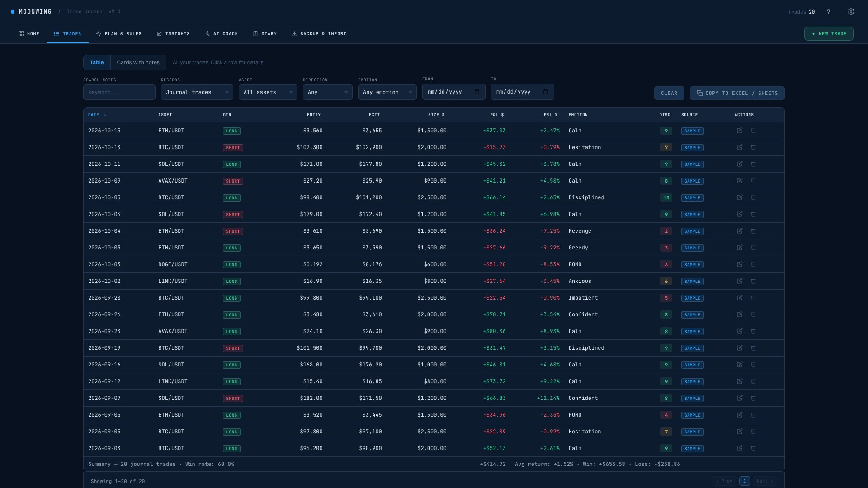Open the Diary tab
This screenshot has width=868, height=488.
[265, 34]
